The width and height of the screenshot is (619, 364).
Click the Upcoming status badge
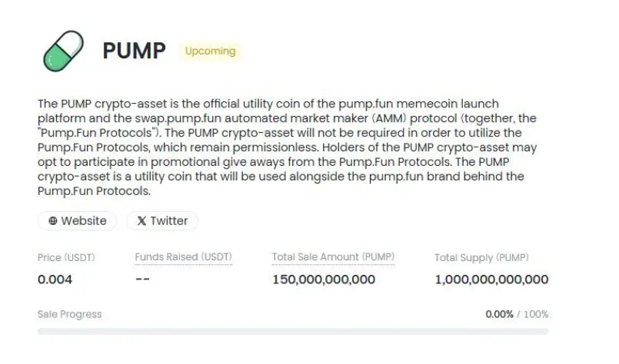[211, 51]
